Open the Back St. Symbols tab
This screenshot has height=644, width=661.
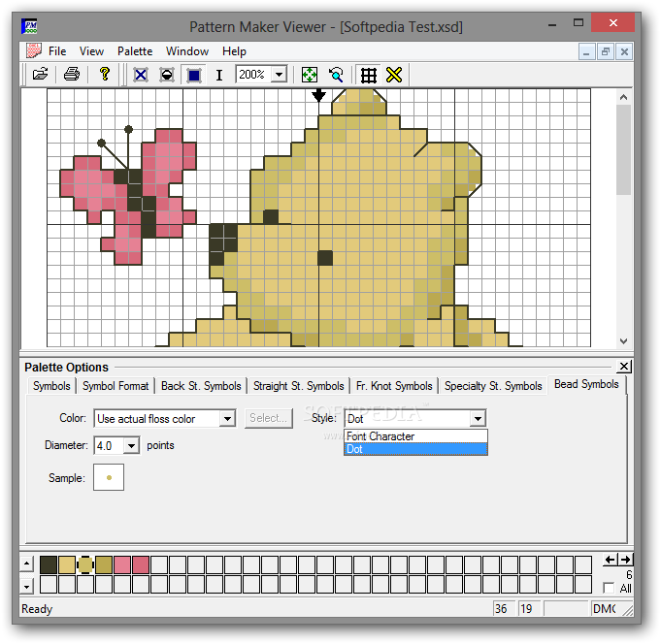[201, 386]
